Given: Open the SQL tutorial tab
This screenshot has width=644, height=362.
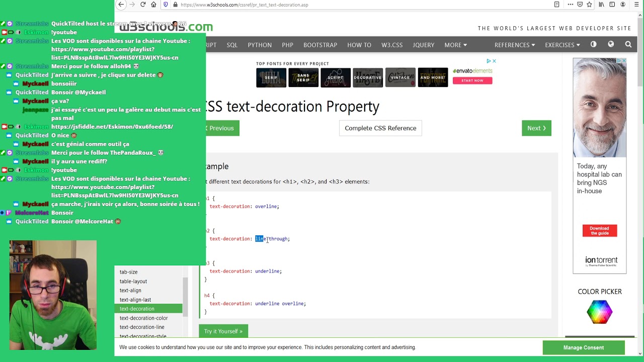Looking at the screenshot, I should (x=232, y=45).
